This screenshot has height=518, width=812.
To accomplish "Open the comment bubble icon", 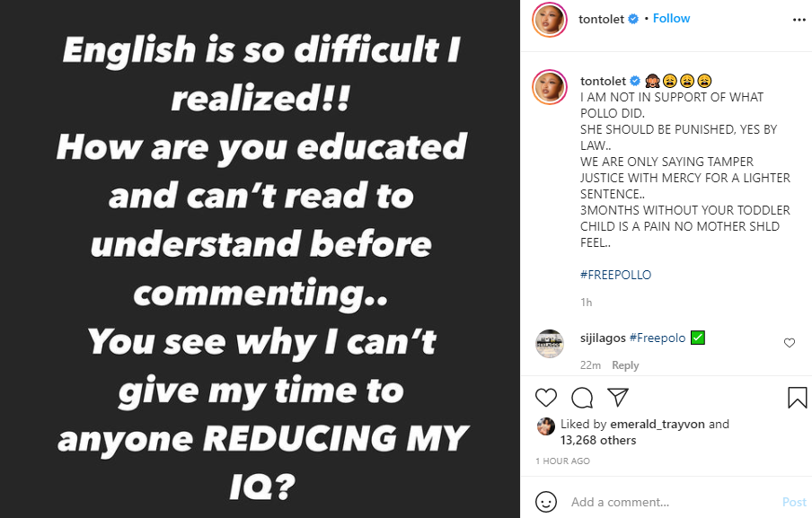I will coord(582,398).
